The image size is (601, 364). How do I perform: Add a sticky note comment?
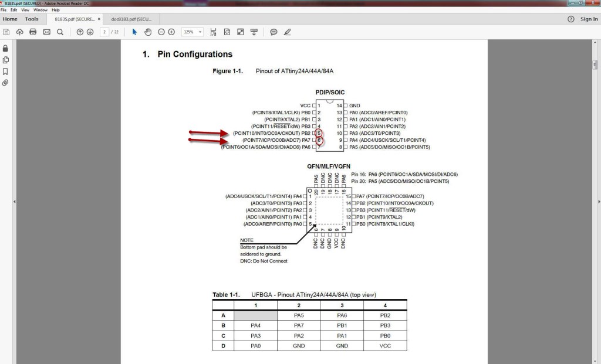click(x=274, y=32)
